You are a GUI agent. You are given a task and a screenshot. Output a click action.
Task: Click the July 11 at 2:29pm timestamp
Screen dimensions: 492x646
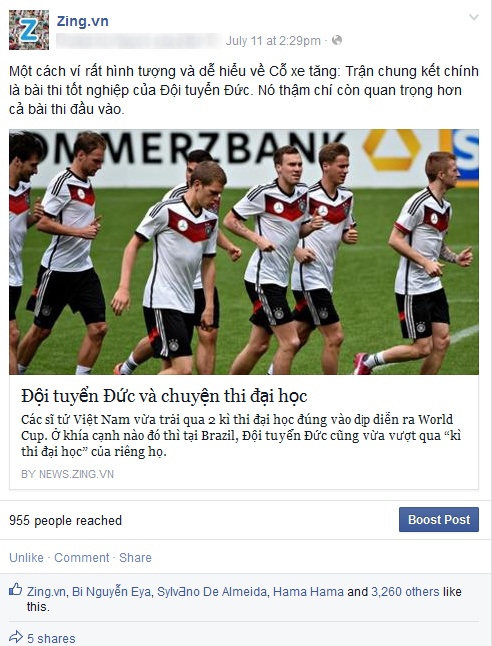click(273, 41)
